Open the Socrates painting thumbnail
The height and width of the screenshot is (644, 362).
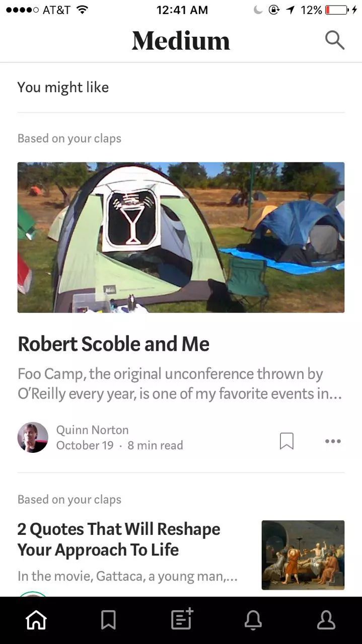(x=303, y=554)
